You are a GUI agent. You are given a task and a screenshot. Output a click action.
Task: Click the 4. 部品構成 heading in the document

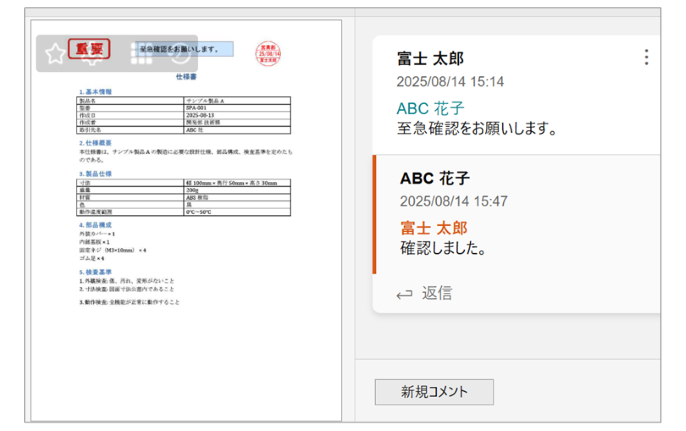click(x=95, y=225)
